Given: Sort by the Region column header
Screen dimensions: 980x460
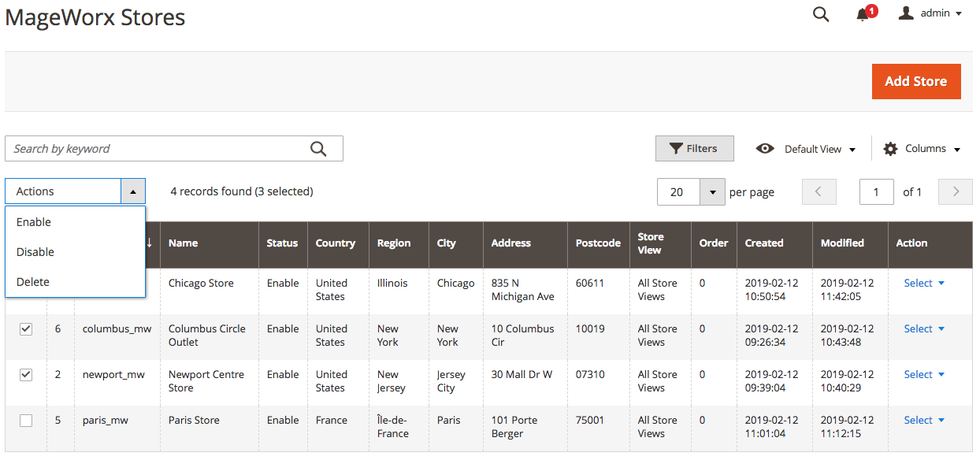Looking at the screenshot, I should (399, 243).
